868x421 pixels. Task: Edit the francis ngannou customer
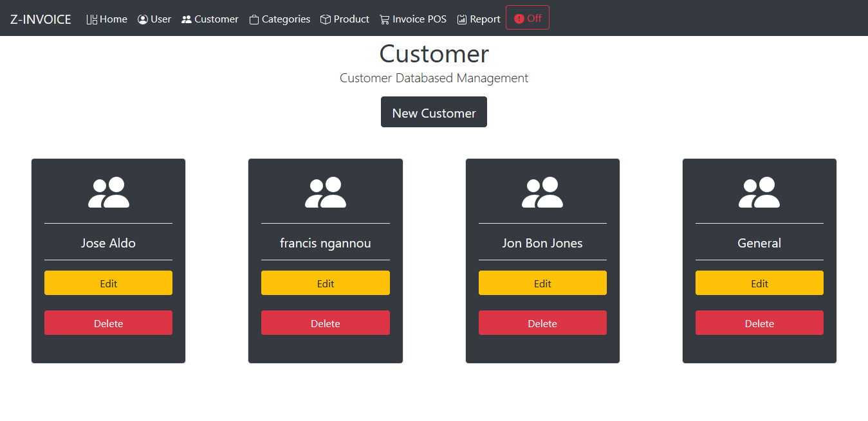point(326,283)
